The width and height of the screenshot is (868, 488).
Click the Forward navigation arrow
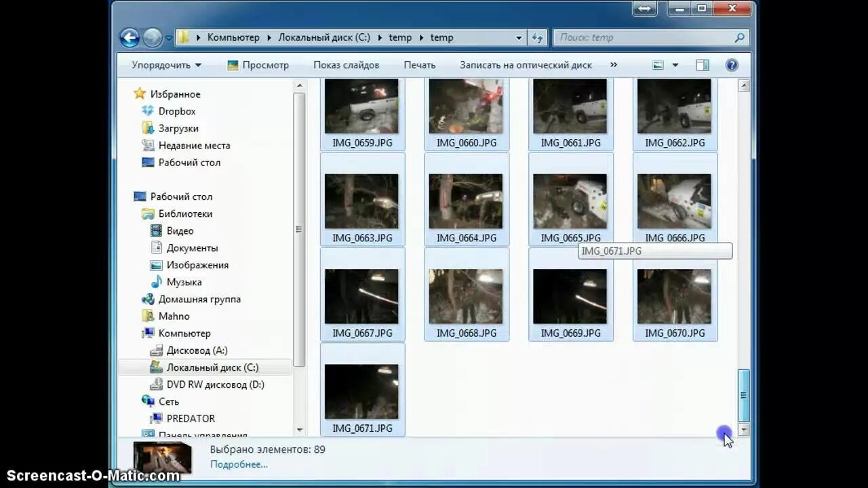click(153, 37)
